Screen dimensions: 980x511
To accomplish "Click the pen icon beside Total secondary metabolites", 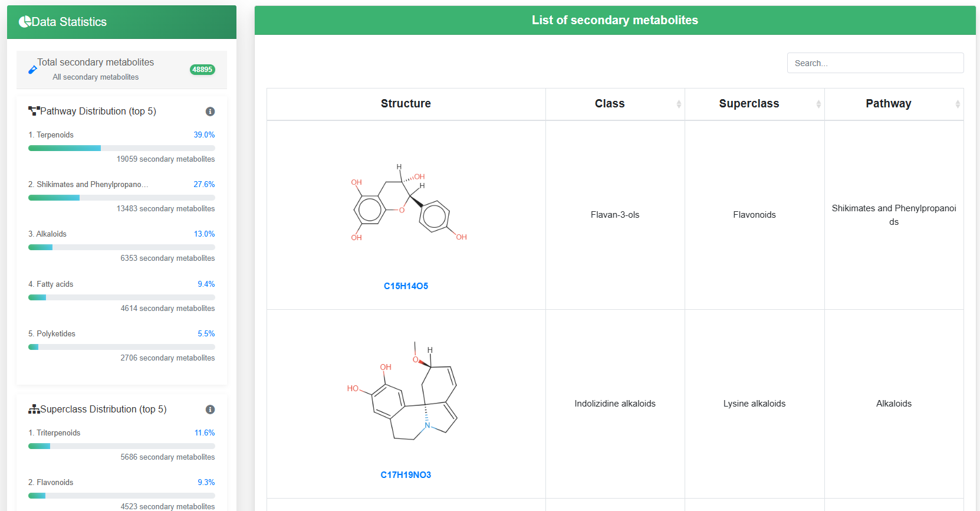I will click(x=32, y=70).
